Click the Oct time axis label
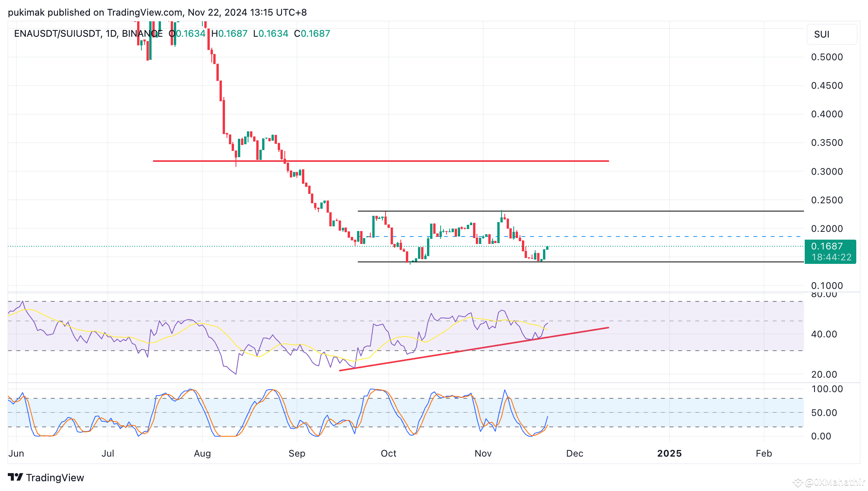868x491 pixels. tap(389, 453)
